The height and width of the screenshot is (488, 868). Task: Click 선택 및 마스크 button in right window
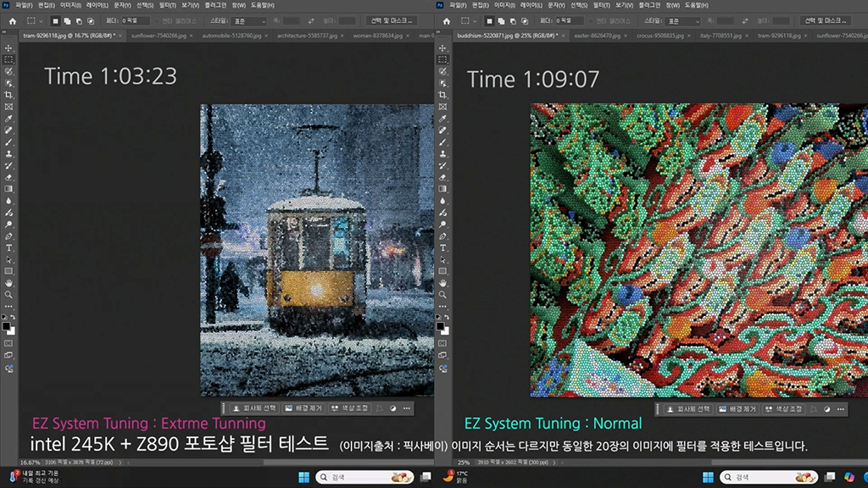point(826,21)
